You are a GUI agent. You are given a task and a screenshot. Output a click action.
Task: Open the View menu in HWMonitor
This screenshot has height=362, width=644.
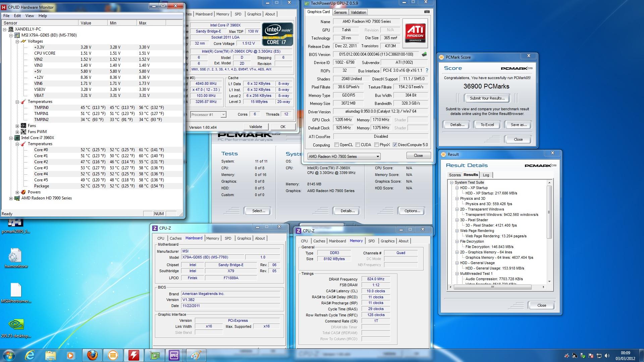(x=30, y=16)
